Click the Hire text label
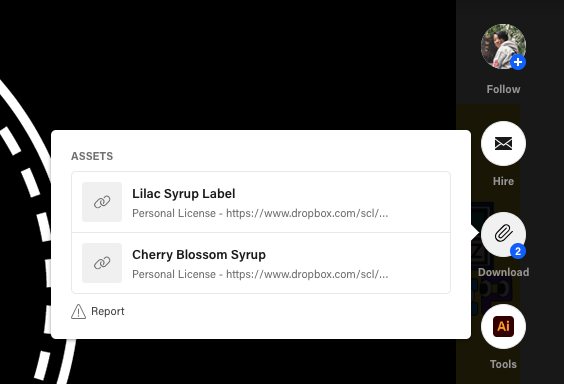 click(503, 181)
